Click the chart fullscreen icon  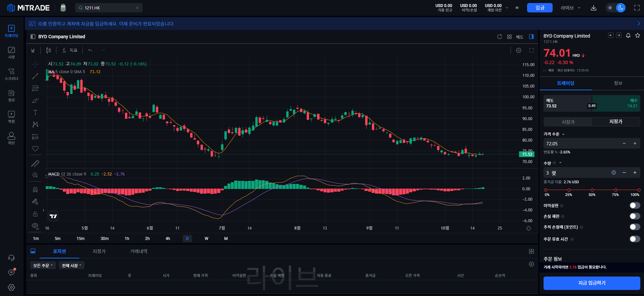tap(531, 50)
